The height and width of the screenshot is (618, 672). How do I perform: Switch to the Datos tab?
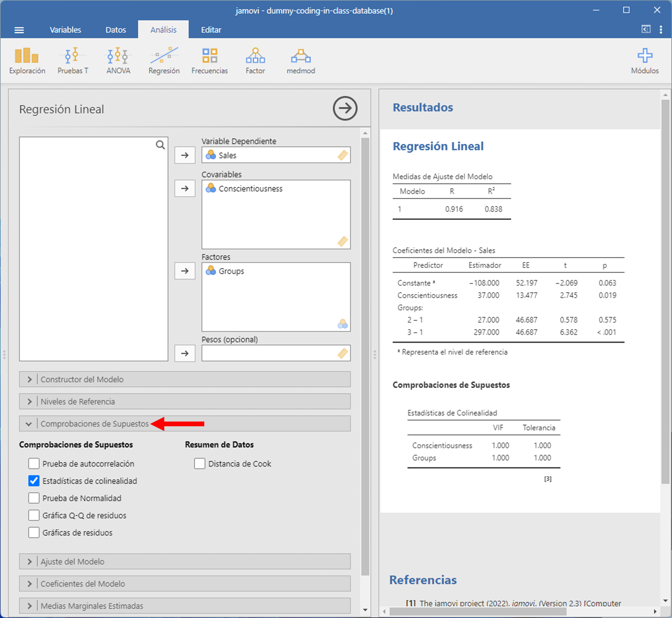click(116, 30)
